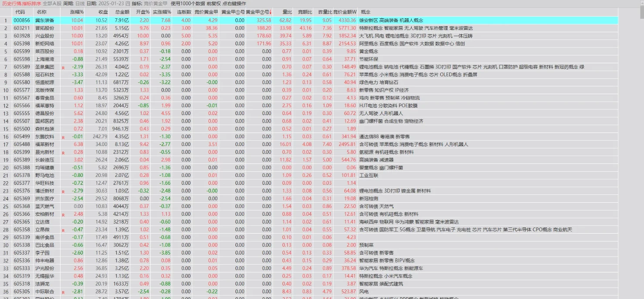The image size is (644, 299).
Task: Click the vertical scrollbar thumb
Action: point(641,13)
